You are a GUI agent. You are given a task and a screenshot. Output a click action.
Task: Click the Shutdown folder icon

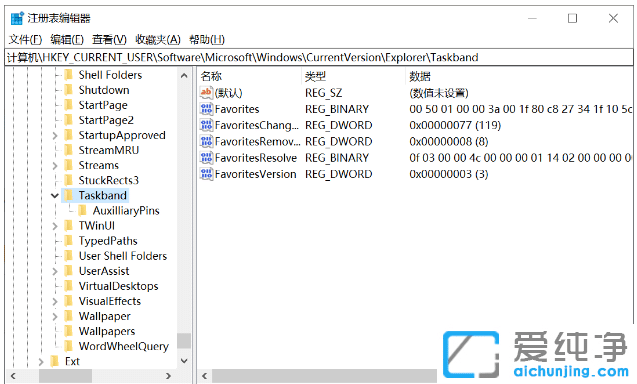click(69, 90)
